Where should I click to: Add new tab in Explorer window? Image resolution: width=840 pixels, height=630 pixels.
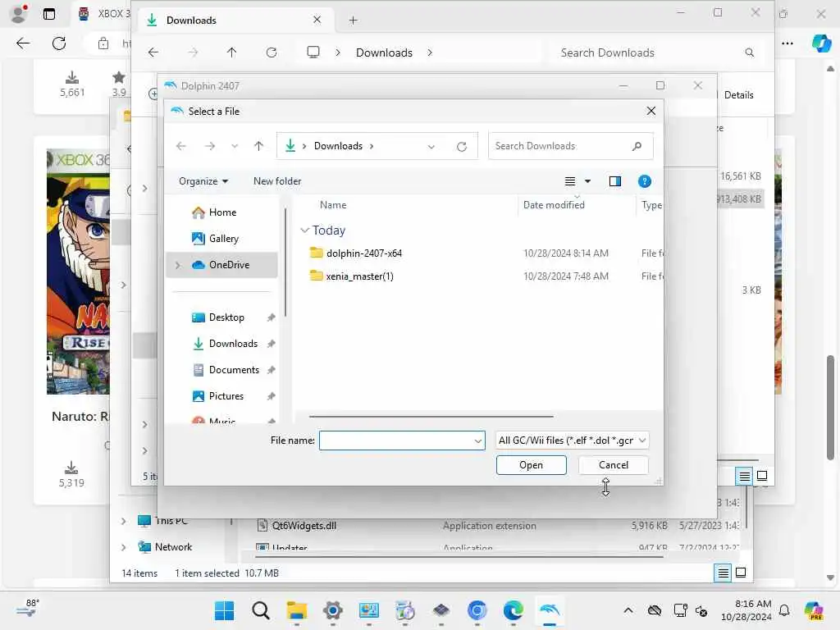coord(353,21)
